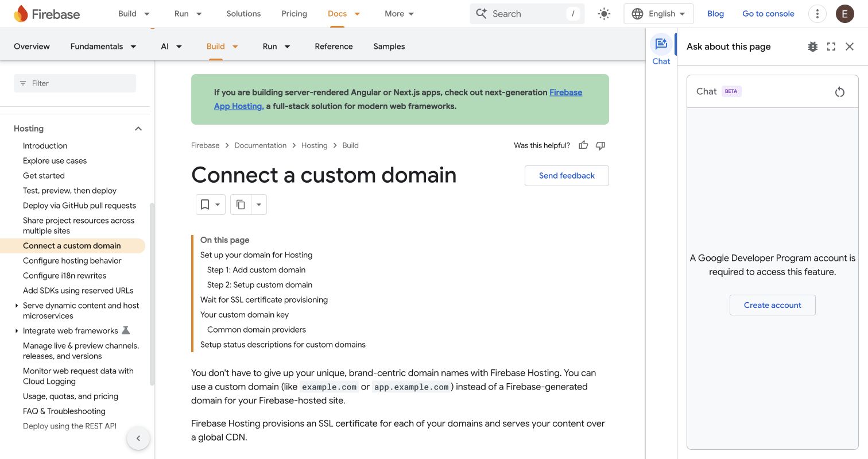Open the Get started sidebar item
Image resolution: width=868 pixels, height=459 pixels.
pos(44,176)
